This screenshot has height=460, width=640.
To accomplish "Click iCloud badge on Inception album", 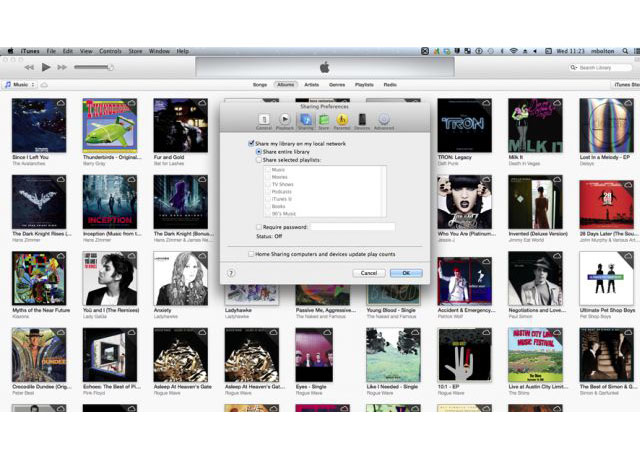I will coord(131,180).
